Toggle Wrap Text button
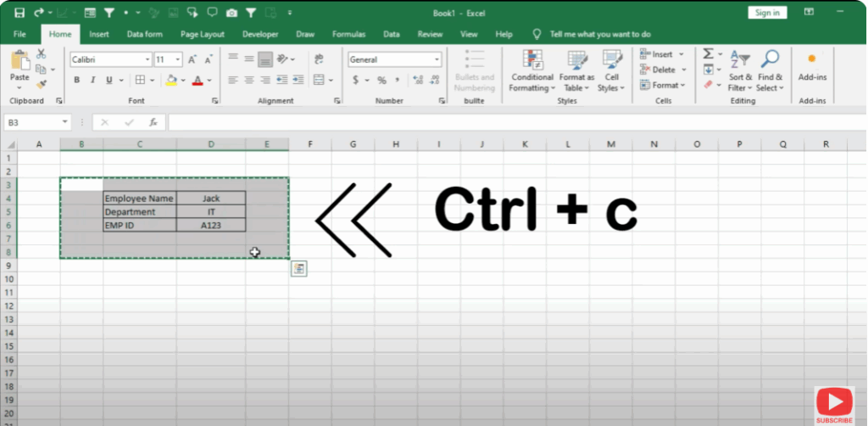 [x=319, y=59]
